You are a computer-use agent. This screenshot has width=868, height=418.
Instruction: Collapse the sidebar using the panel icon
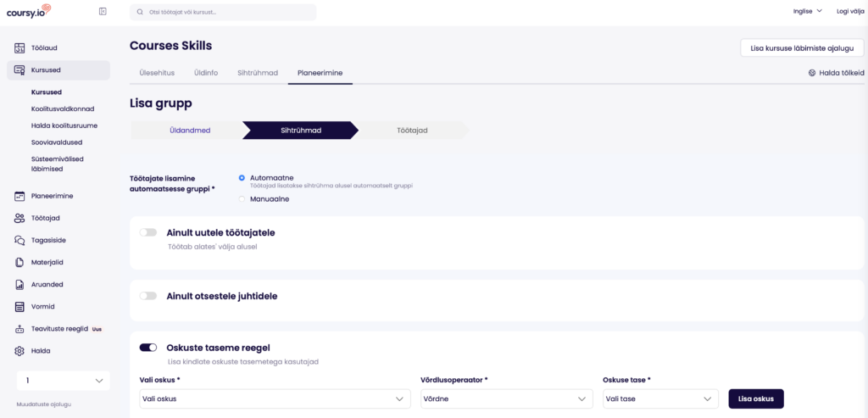click(x=103, y=11)
